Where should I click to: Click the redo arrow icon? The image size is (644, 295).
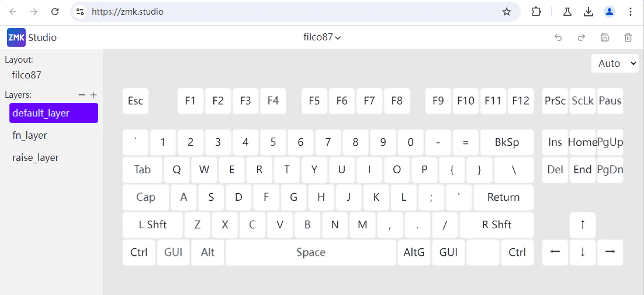581,37
